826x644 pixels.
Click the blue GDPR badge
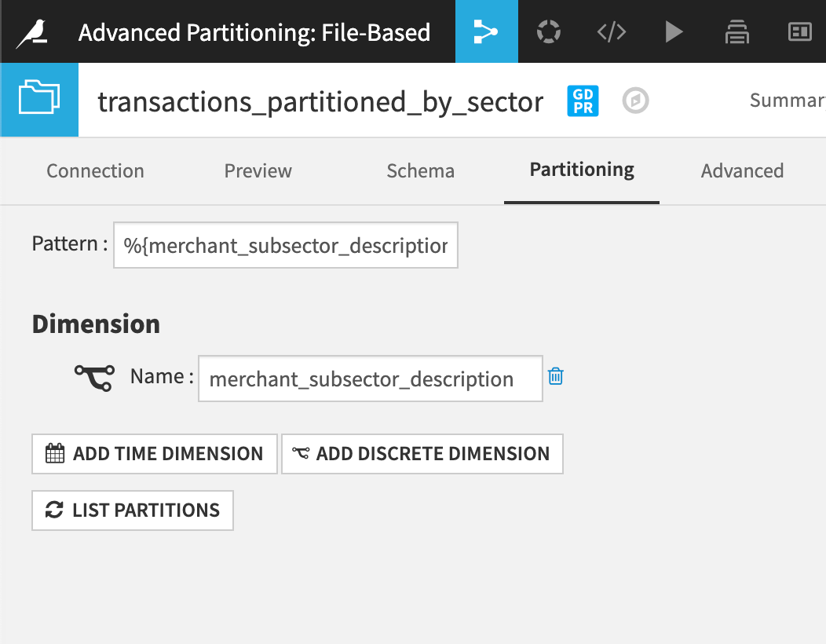point(582,101)
